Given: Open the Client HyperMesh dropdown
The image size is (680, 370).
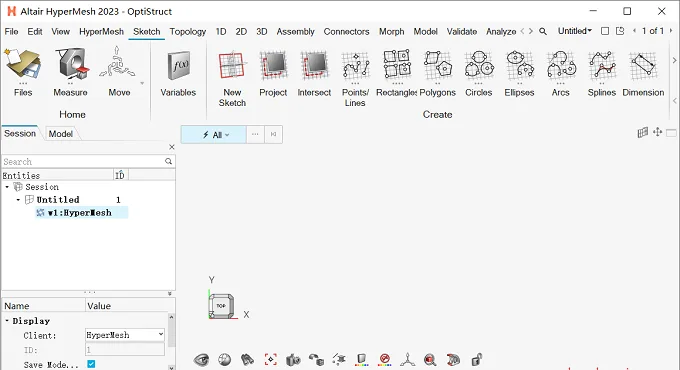Looking at the screenshot, I should point(125,335).
